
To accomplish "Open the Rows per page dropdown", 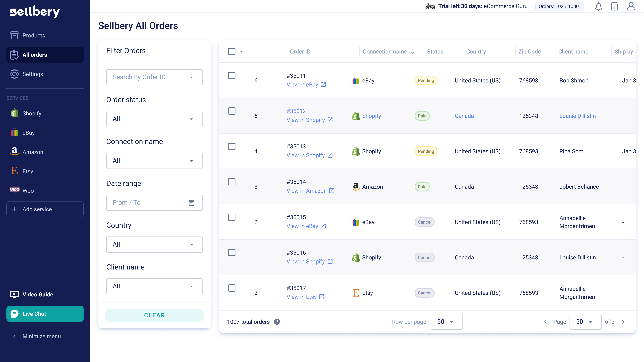I will 446,322.
